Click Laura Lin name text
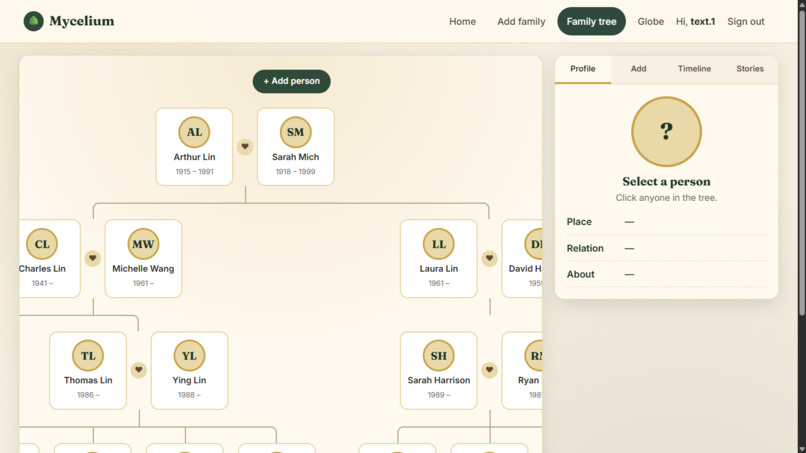 (x=438, y=268)
